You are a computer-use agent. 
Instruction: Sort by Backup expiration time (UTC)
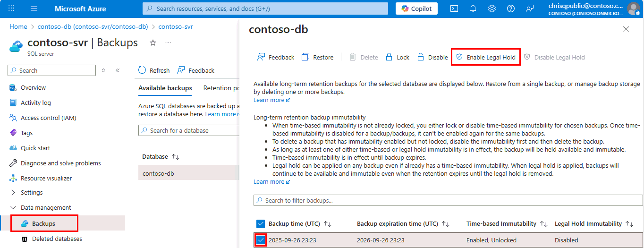coord(403,223)
